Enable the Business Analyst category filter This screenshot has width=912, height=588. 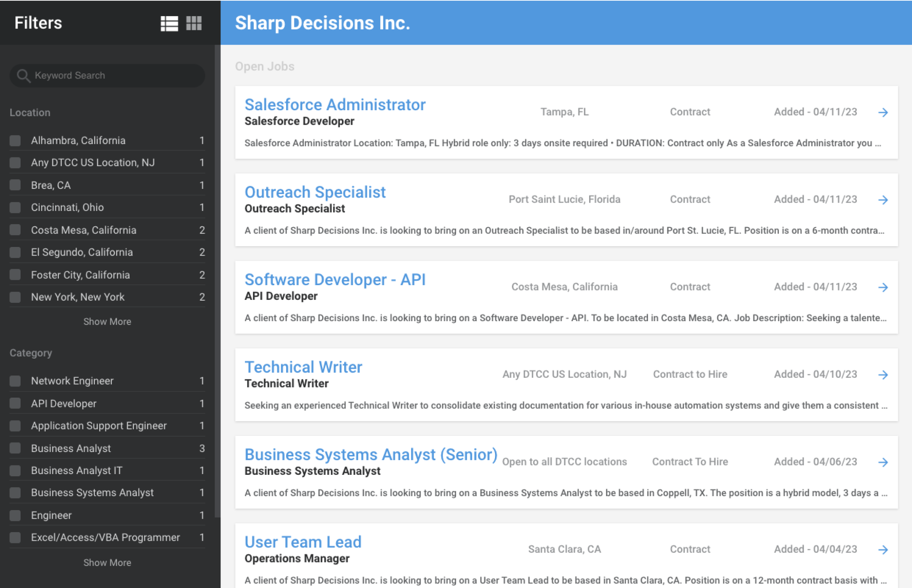pos(15,448)
